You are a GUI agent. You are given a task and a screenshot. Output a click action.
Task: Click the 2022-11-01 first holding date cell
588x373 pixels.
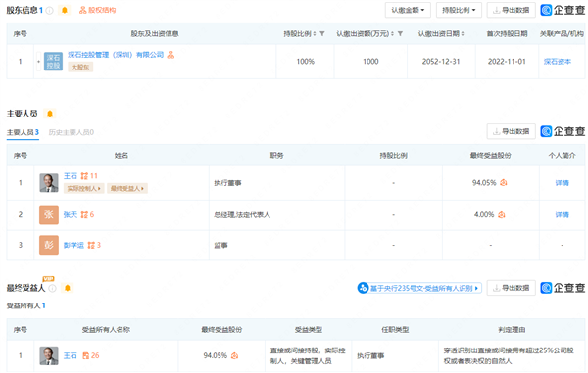point(507,62)
